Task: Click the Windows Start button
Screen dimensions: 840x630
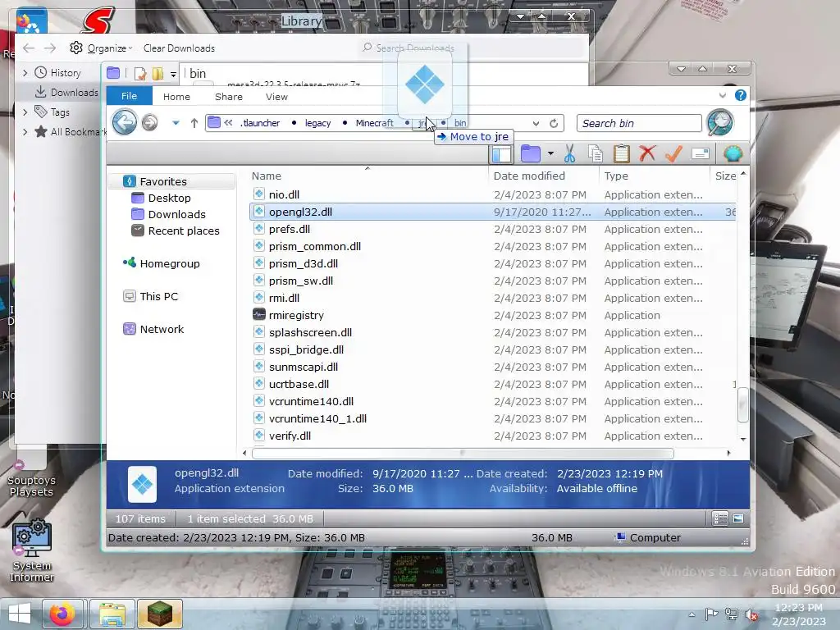Action: click(x=20, y=614)
